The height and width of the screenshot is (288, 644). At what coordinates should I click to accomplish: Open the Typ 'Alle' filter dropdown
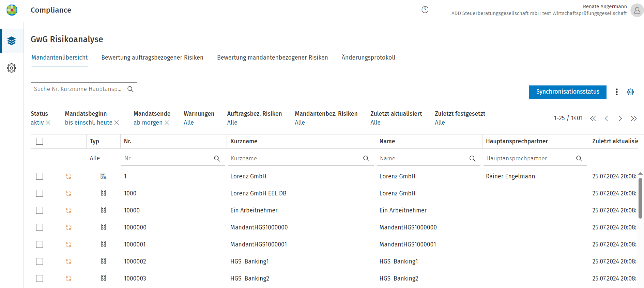[95, 158]
